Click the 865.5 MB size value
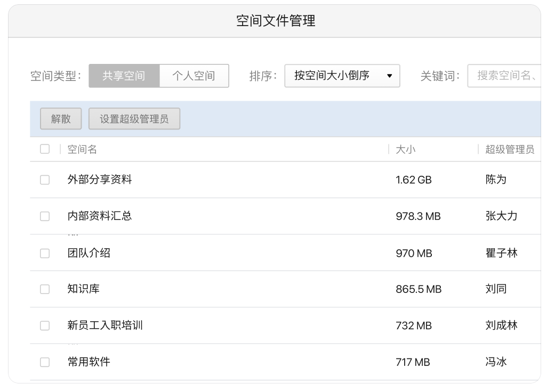The height and width of the screenshot is (392, 547). point(419,289)
